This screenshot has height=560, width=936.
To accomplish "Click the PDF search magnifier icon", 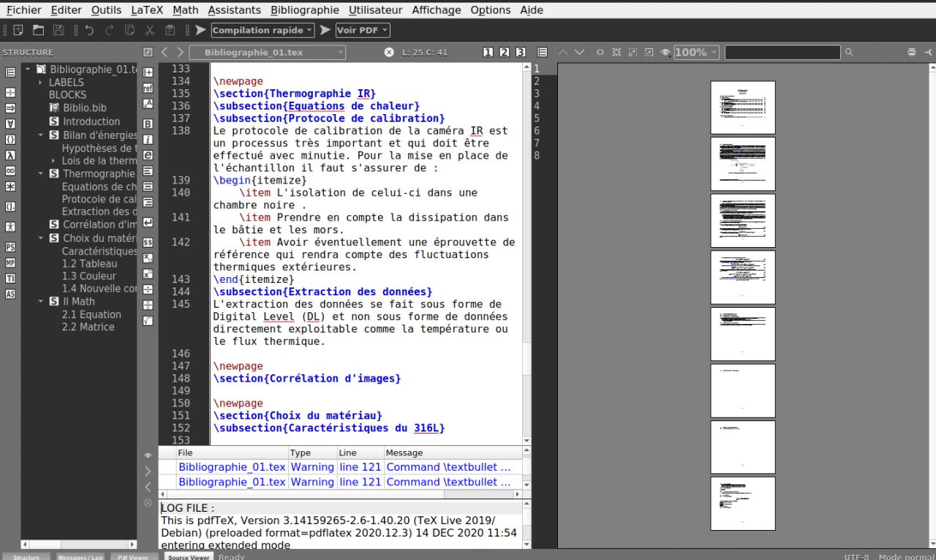I will click(x=849, y=53).
